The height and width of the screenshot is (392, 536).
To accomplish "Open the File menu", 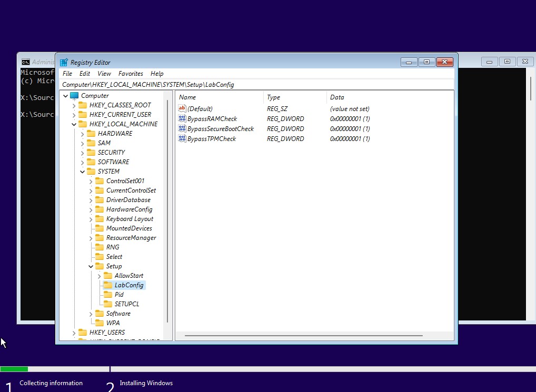I will coord(67,74).
